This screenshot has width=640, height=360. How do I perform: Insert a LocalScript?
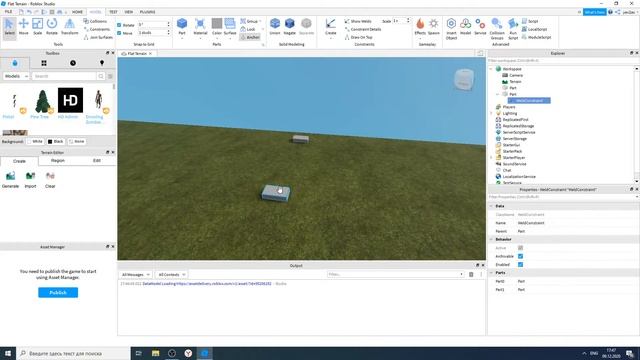pos(535,29)
